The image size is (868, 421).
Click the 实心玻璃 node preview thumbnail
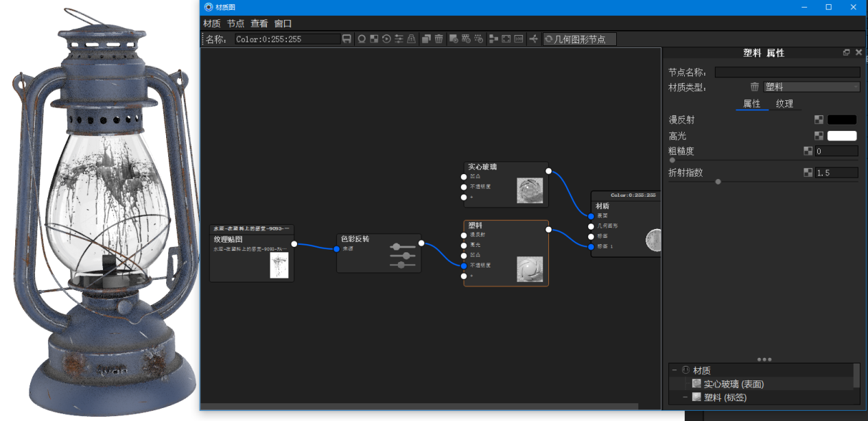pos(530,191)
